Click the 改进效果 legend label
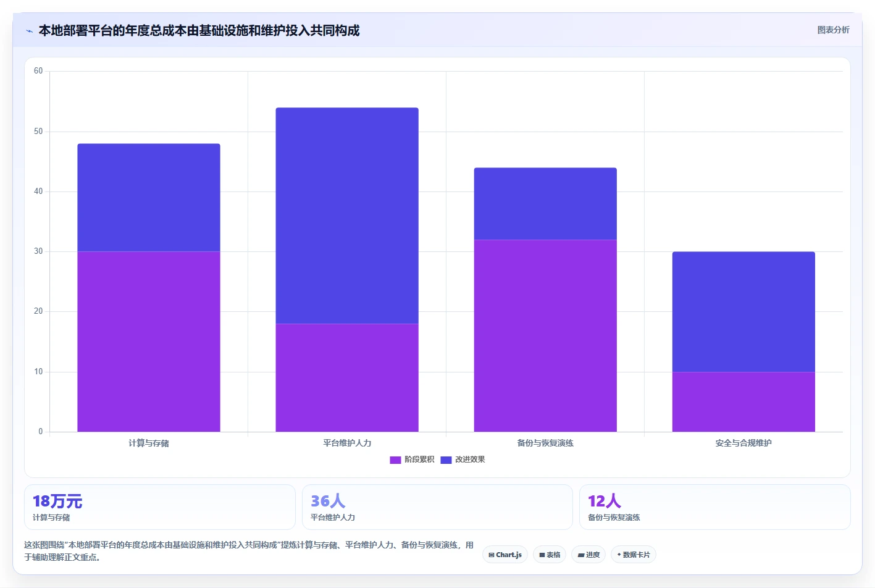This screenshot has width=875, height=588. tap(470, 460)
